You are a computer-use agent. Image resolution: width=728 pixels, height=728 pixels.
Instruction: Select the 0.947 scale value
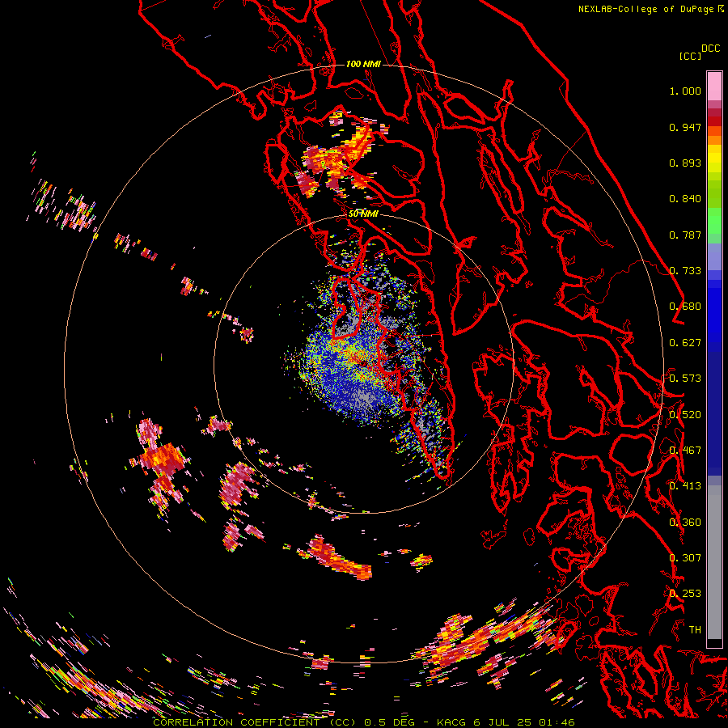pos(685,127)
